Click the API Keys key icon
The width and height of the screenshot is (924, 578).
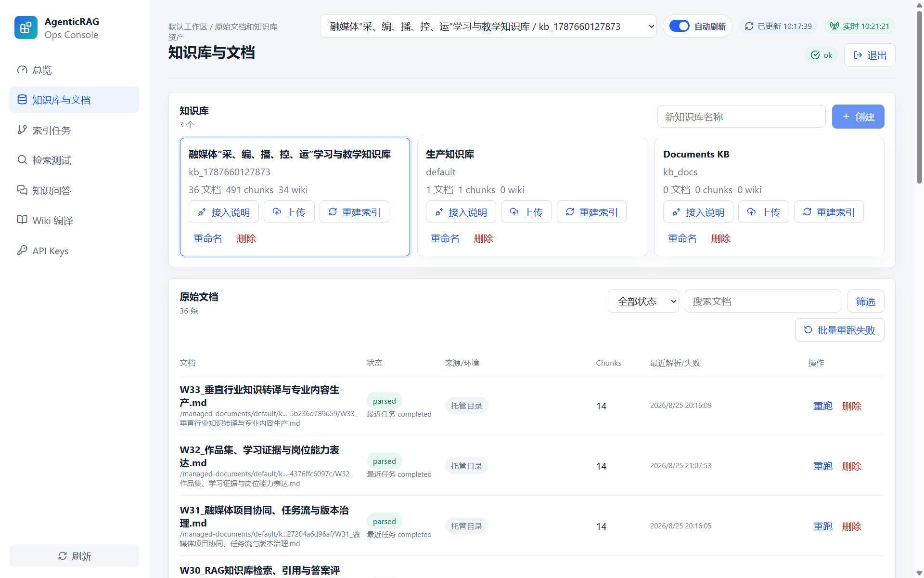[22, 250]
